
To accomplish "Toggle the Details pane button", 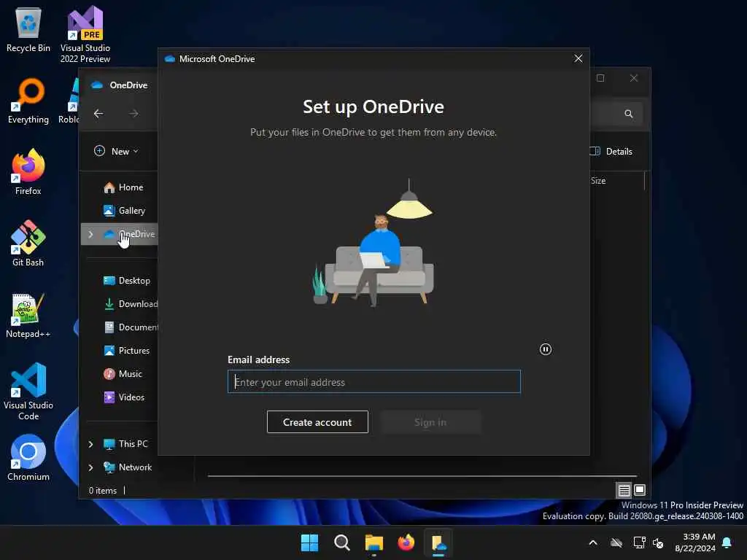I will coord(611,152).
